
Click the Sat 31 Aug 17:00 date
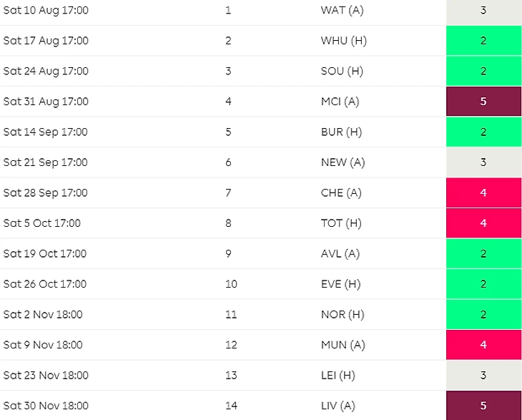tap(46, 102)
